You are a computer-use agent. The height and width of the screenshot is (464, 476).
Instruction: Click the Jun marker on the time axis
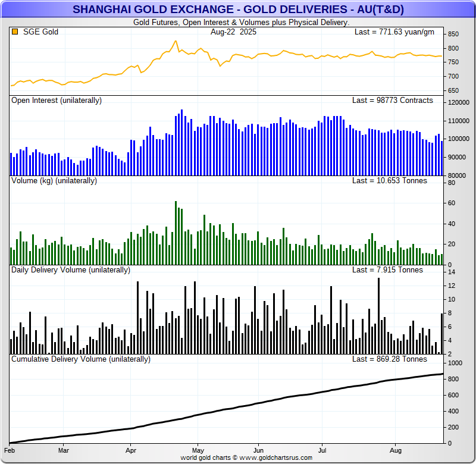[258, 451]
